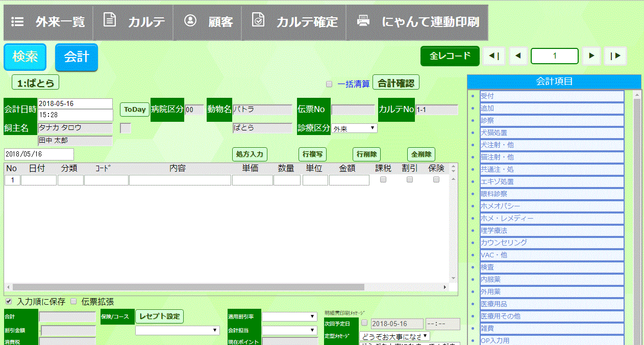Click the 顧客 person icon
The width and height of the screenshot is (644, 345).
(x=190, y=20)
